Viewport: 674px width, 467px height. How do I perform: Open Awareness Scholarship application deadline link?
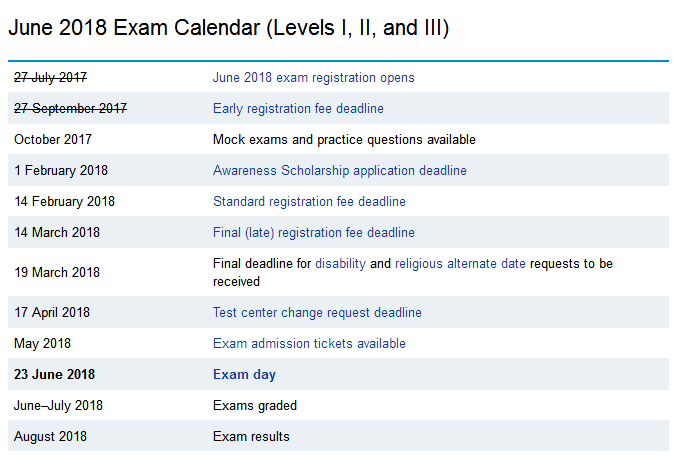pos(339,170)
